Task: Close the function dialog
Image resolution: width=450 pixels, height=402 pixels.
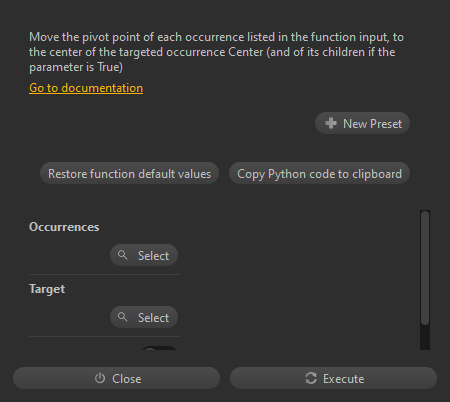Action: point(116,378)
